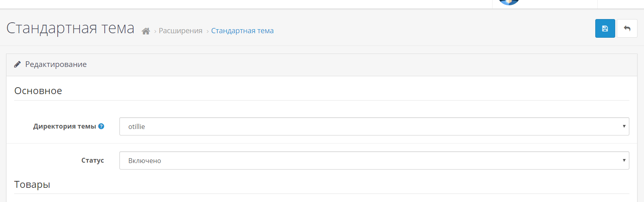
Task: Click the Товары section heading
Action: [32, 185]
